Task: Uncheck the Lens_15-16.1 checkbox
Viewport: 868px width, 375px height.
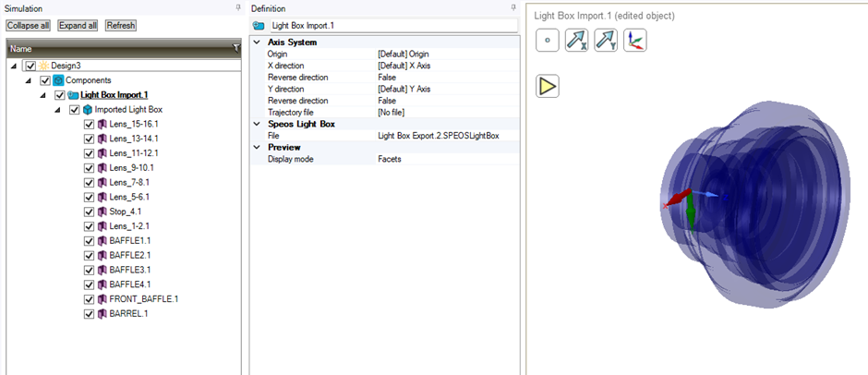Action: pos(89,124)
